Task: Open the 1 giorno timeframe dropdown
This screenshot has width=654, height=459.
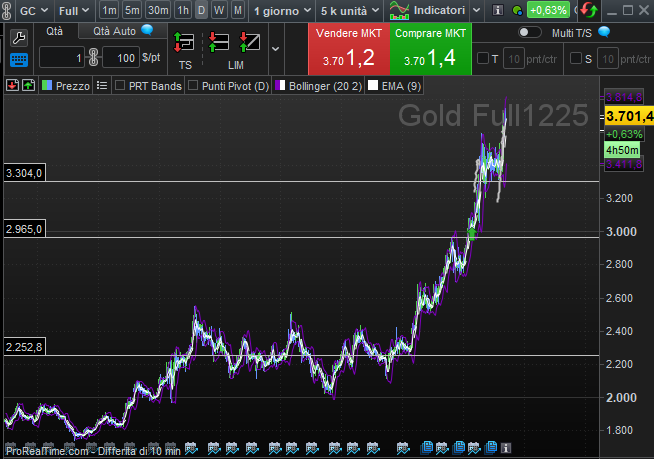Action: pos(282,10)
